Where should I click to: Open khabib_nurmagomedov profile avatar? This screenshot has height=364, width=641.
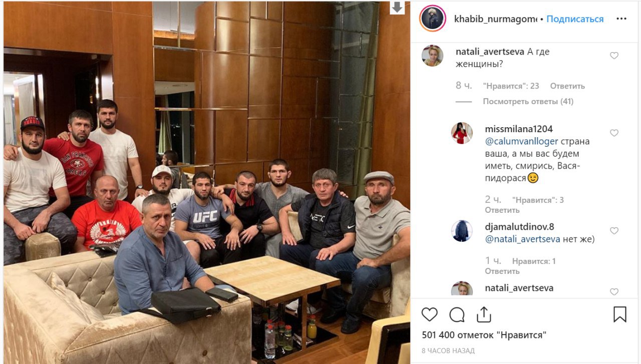[432, 19]
